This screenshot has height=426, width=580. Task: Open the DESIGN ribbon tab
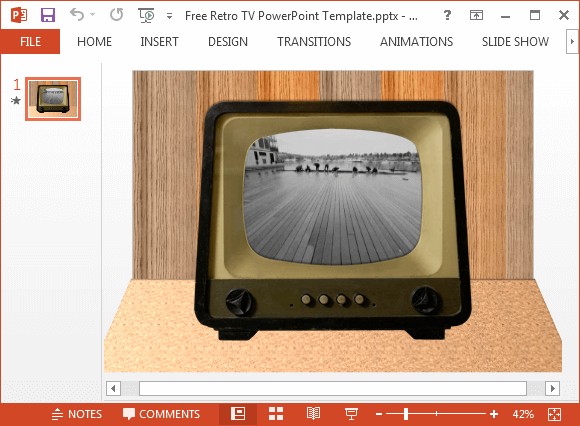(228, 41)
